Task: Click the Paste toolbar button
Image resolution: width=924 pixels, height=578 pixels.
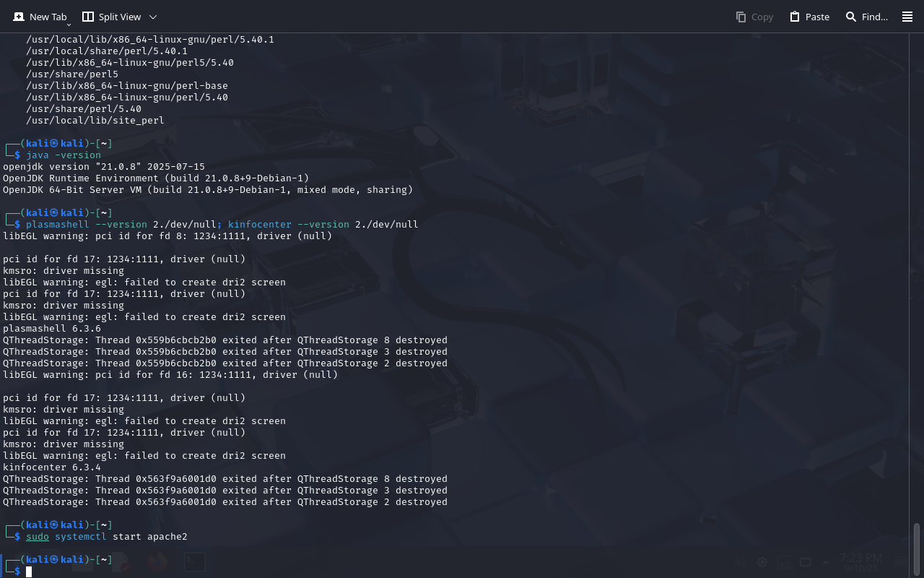Action: (x=809, y=17)
